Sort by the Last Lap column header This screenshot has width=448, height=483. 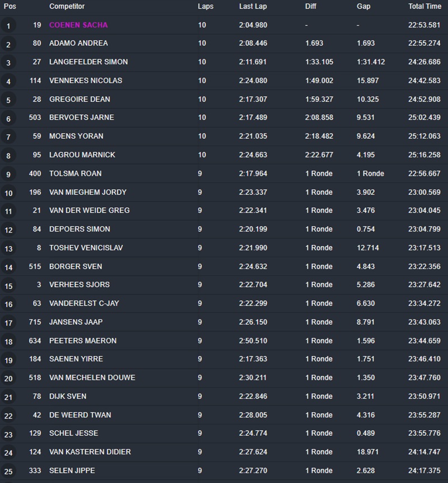point(251,7)
